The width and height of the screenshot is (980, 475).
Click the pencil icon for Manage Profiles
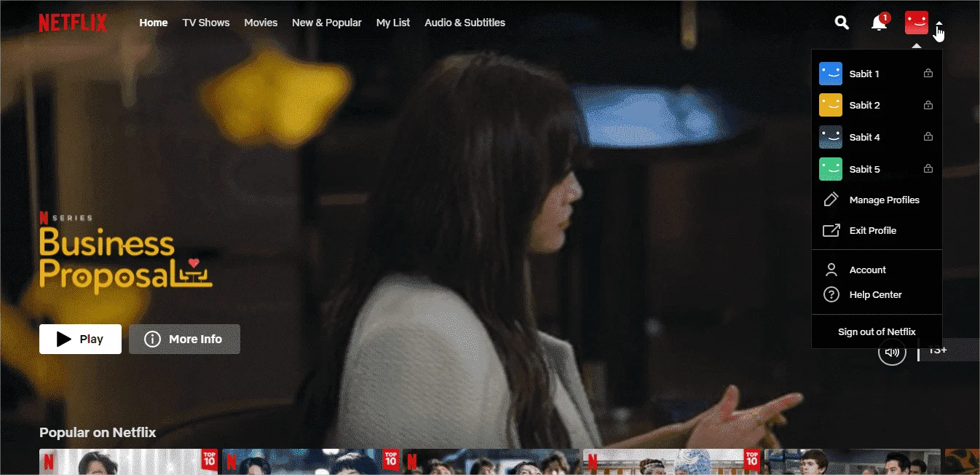(x=831, y=200)
